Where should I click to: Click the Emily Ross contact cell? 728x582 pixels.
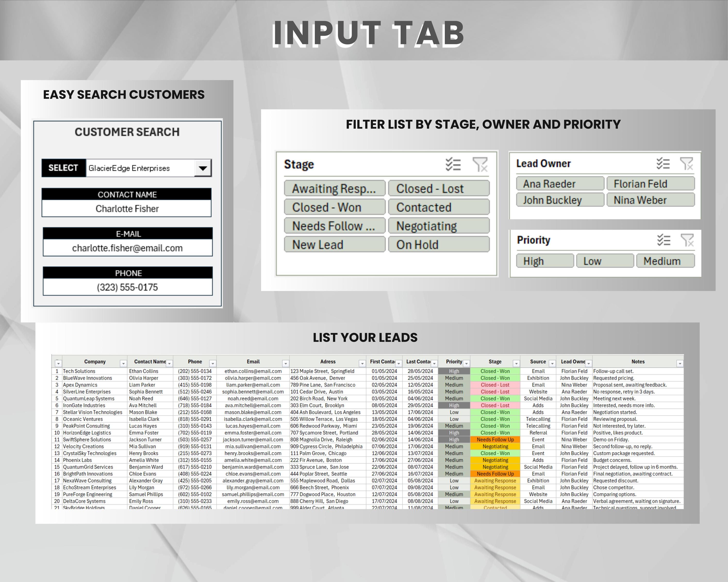click(x=150, y=501)
